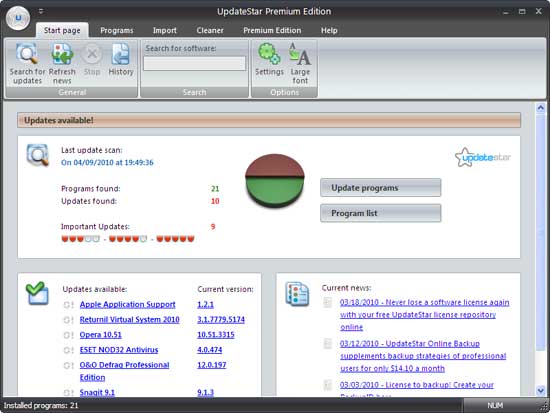
Task: Click the last update scan date link
Action: pyautogui.click(x=107, y=162)
